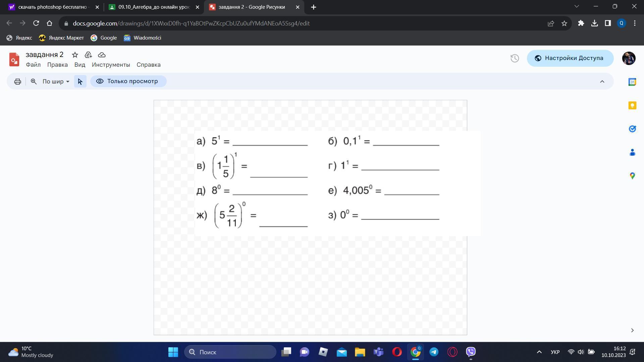
Task: Expand the hidden side panel arrow
Action: [x=632, y=330]
